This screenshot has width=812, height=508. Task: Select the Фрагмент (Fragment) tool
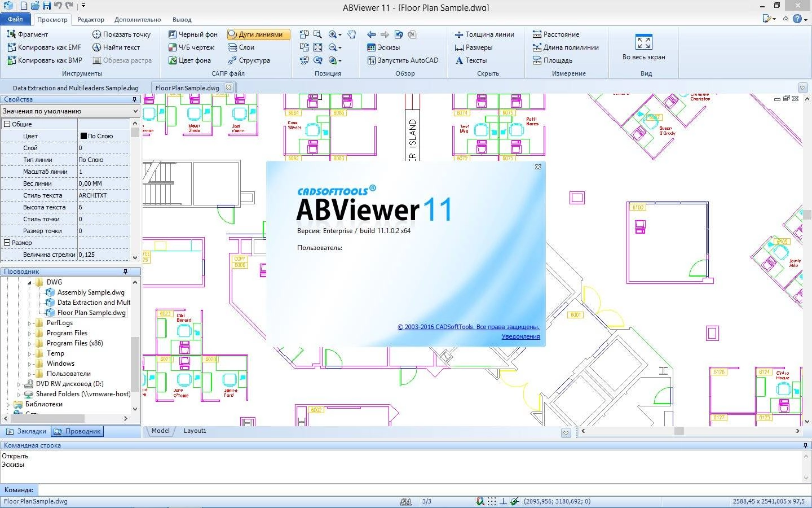[27, 34]
